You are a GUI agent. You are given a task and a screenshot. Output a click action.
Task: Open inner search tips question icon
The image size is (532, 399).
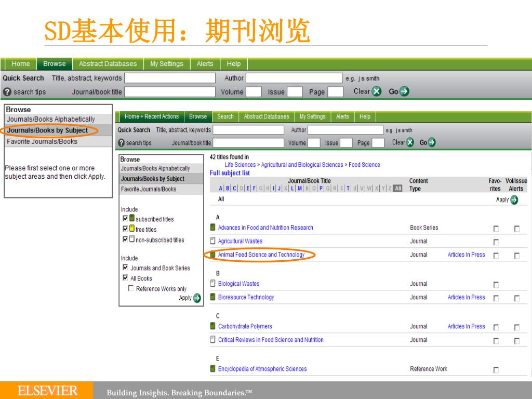point(122,143)
